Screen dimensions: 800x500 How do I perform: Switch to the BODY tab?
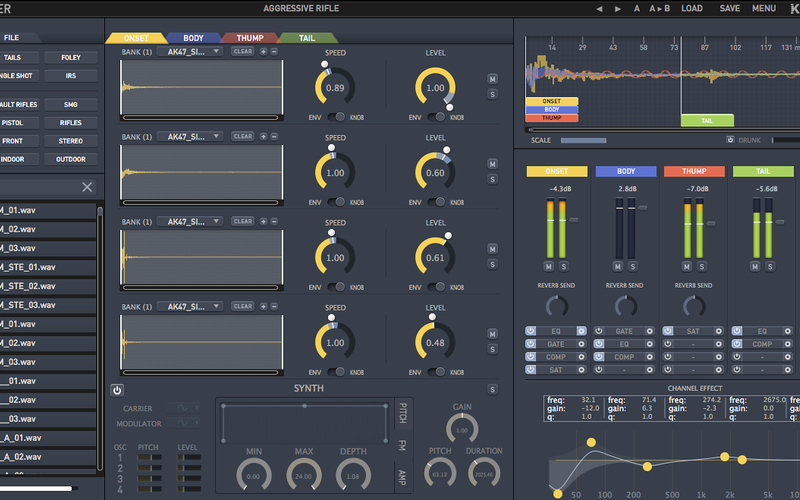[193, 38]
